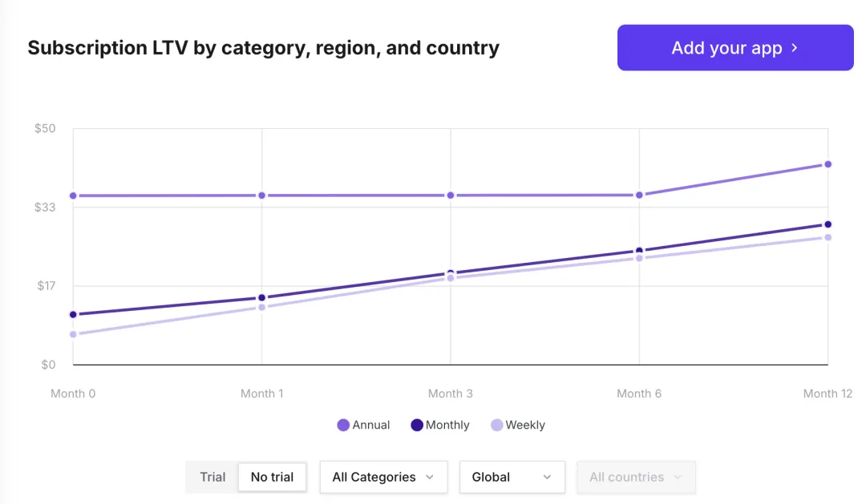Click the Weekly data point at Month 0
This screenshot has width=866, height=504.
click(73, 334)
